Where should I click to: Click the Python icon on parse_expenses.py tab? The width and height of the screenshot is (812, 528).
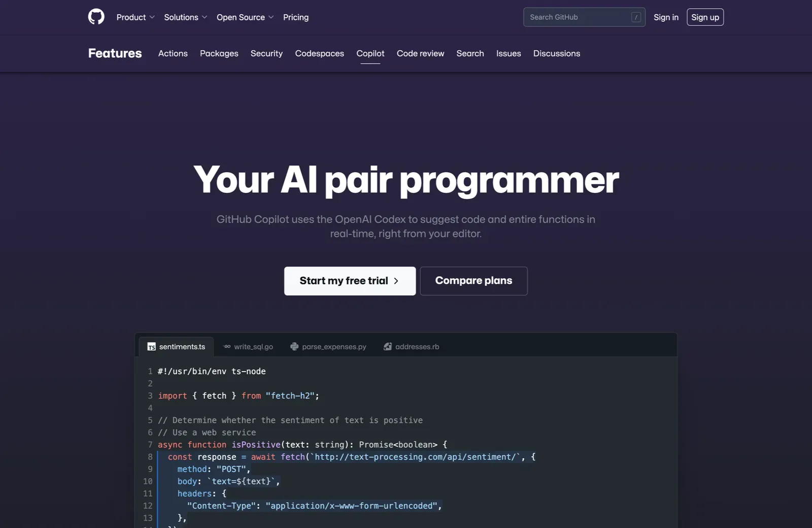[294, 347]
